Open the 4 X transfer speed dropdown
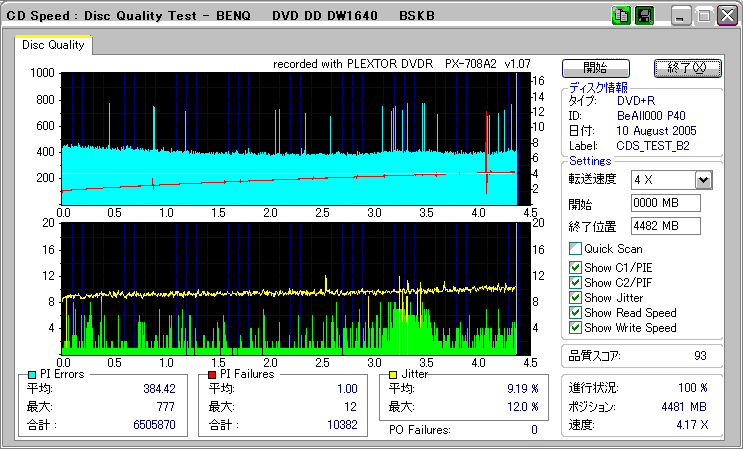Screen dimensions: 743x449 pos(703,180)
